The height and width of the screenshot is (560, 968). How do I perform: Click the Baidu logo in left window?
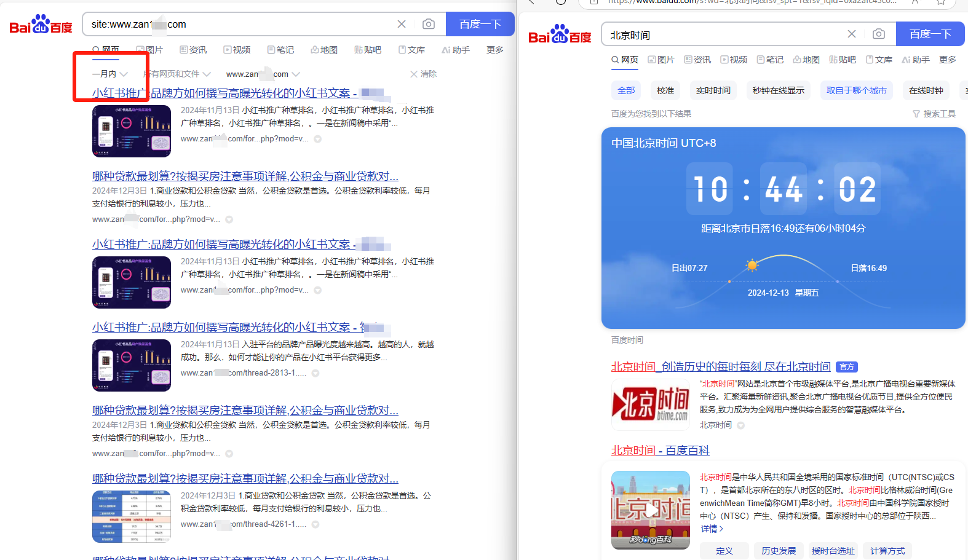pyautogui.click(x=41, y=25)
